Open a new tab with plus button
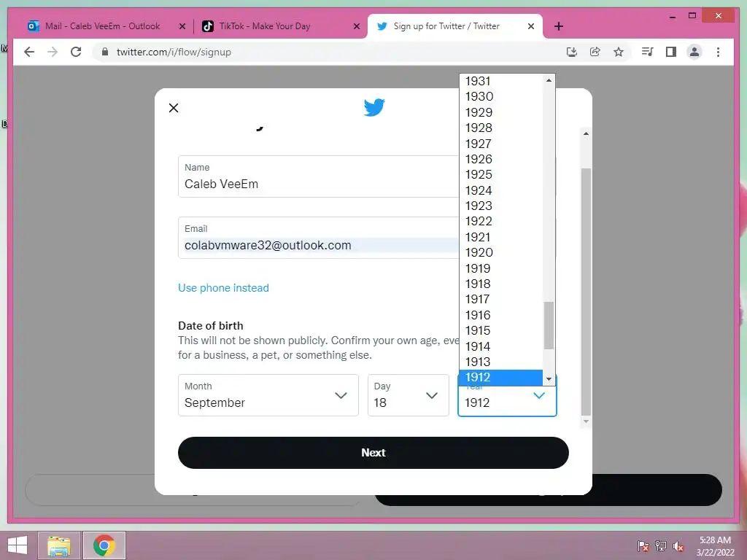 pyautogui.click(x=558, y=27)
